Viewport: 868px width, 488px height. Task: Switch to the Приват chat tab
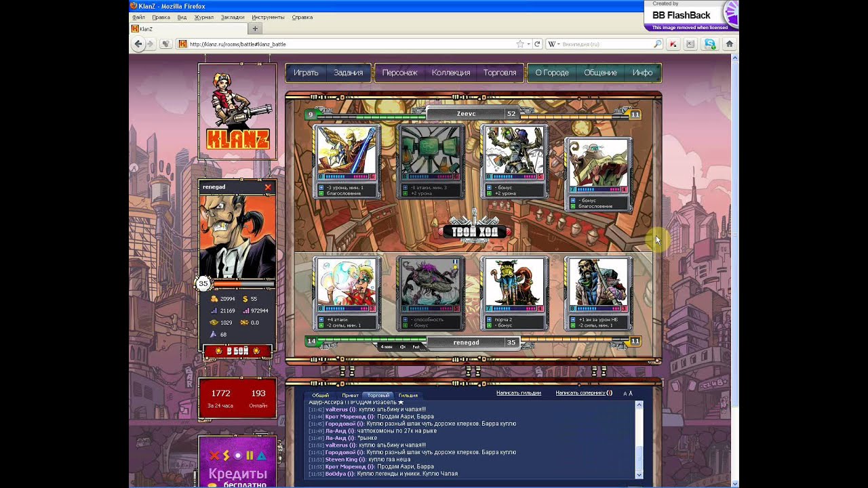350,395
